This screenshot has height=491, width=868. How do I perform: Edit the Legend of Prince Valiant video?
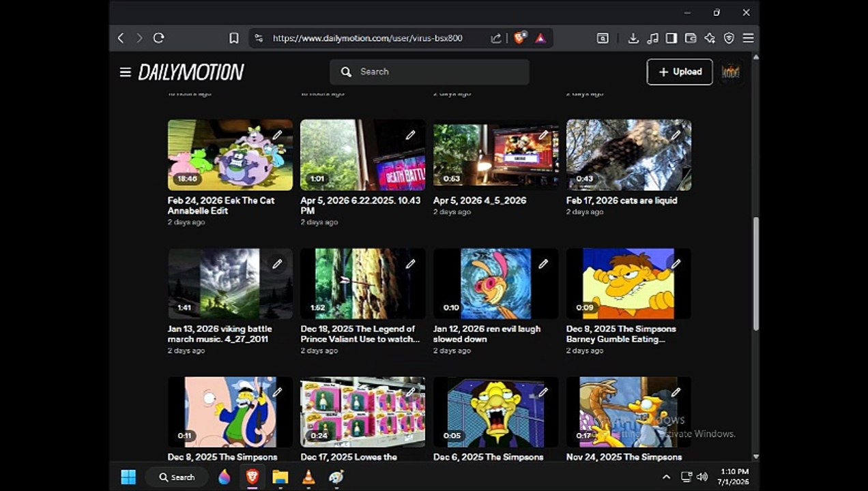click(410, 264)
